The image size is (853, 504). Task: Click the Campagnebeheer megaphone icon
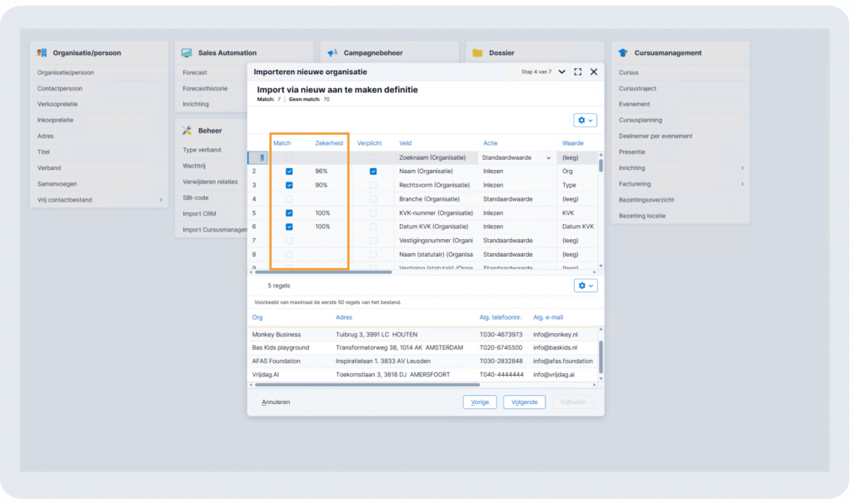coord(332,52)
